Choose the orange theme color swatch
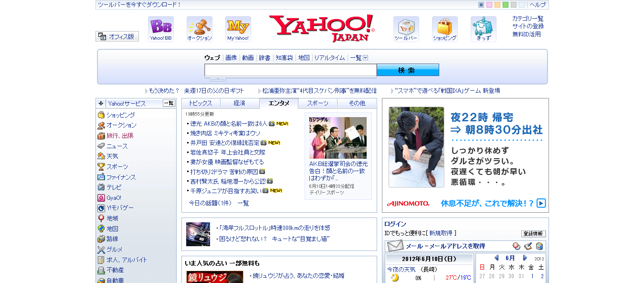This screenshot has width=644, height=283. [497, 5]
